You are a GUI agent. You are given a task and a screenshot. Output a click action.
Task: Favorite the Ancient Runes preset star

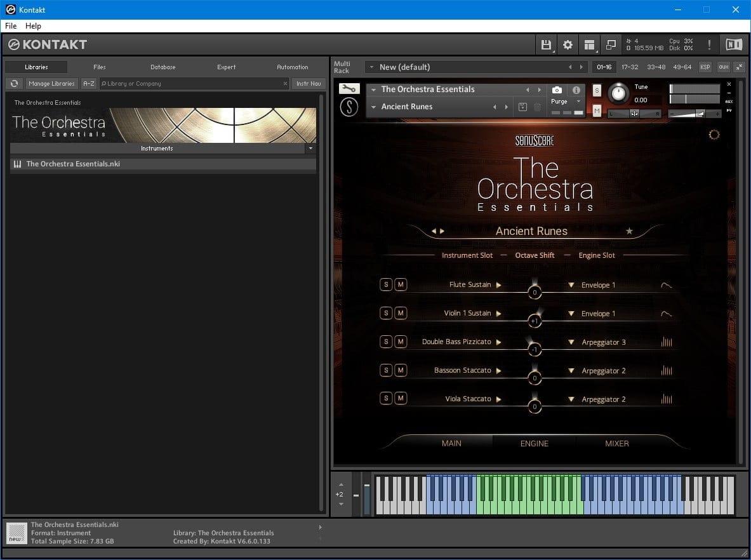pos(629,231)
